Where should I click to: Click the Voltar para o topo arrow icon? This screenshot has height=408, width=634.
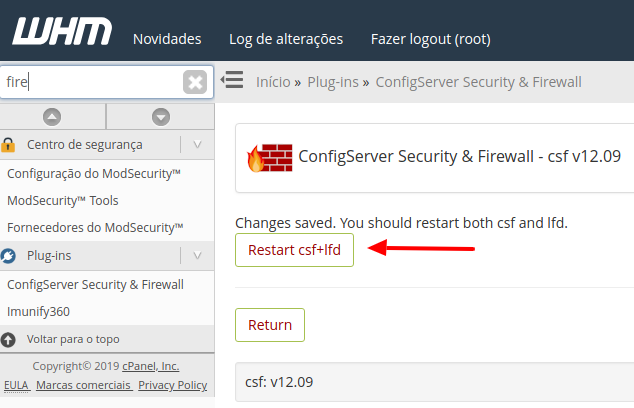point(9,339)
